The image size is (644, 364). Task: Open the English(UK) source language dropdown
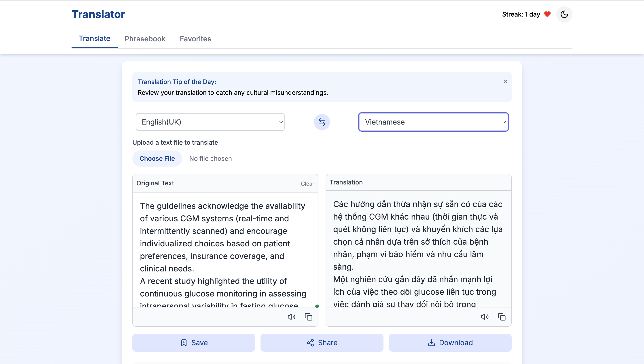(210, 122)
